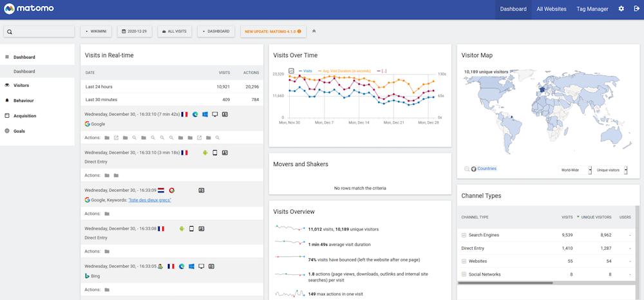Click the Channel Type column header

pyautogui.click(x=475, y=217)
